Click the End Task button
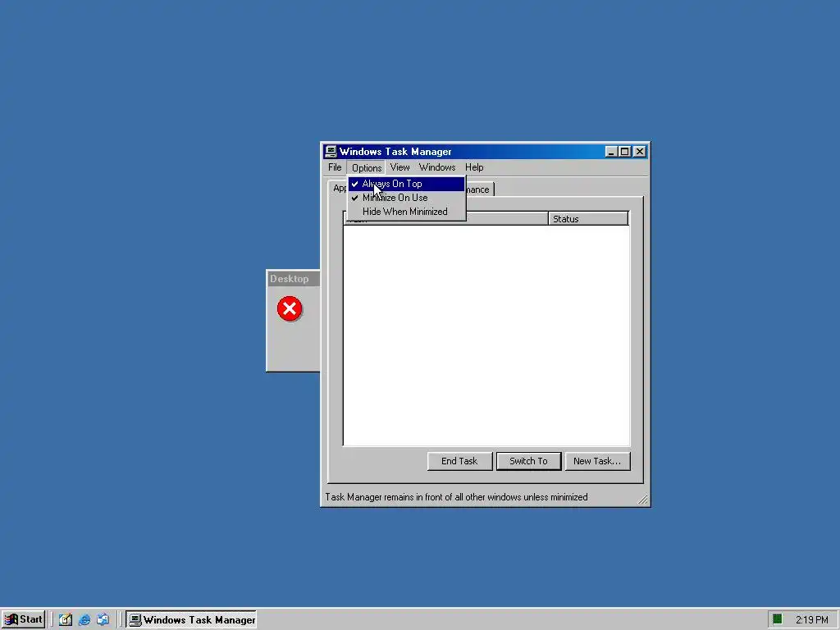Screen dimensions: 840x630 459,461
